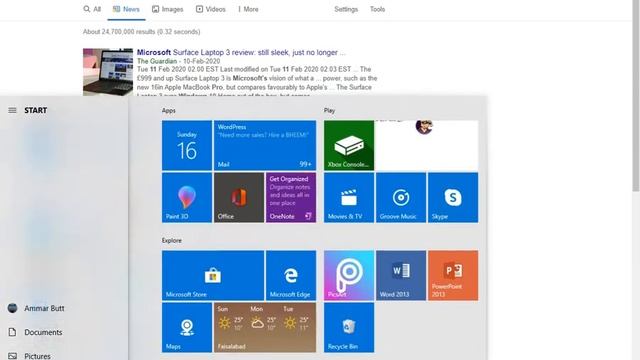Launch Paint 3D from Start tiles
The image size is (640, 360).
point(187,198)
